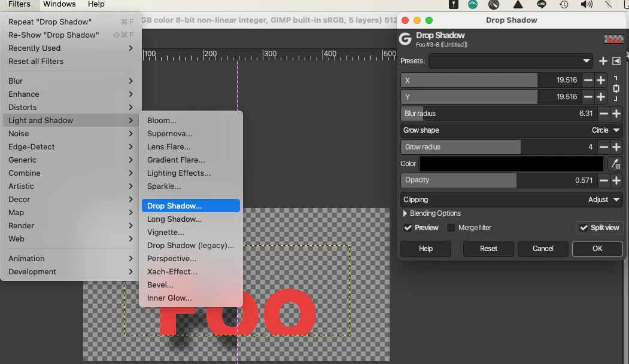The height and width of the screenshot is (364, 629).
Task: Click the black shadow Color swatch
Action: click(512, 164)
